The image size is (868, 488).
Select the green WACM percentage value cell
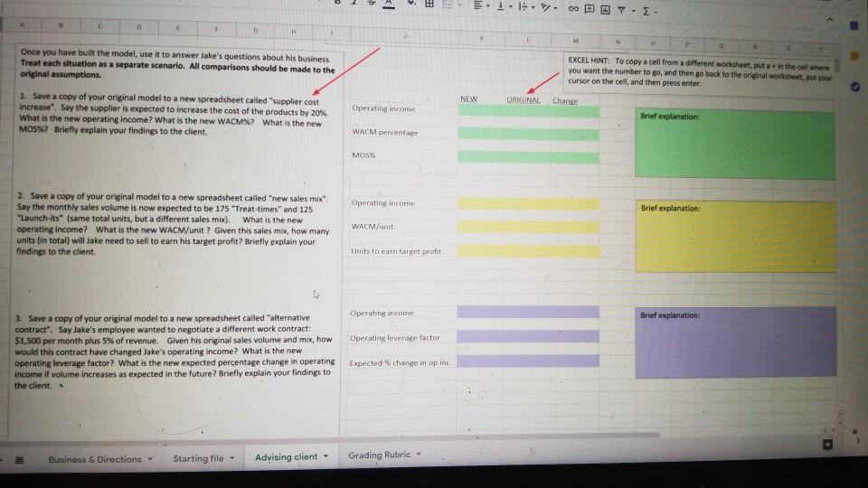pos(529,134)
